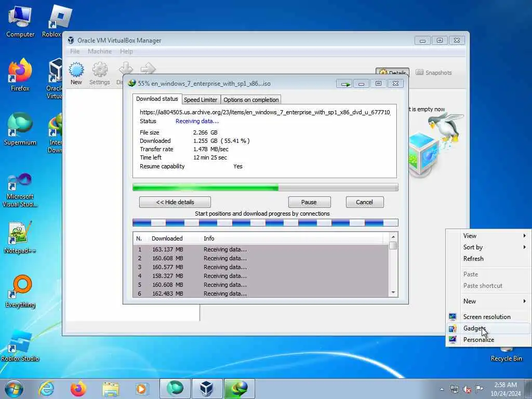This screenshot has width=532, height=399.
Task: Select the Microsoft Visual Studio desktop shortcut
Action: click(20, 190)
